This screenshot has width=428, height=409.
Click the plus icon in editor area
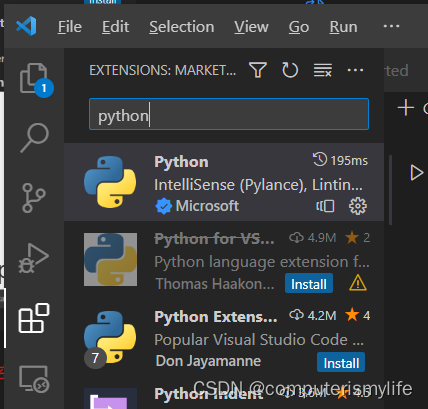tap(406, 108)
